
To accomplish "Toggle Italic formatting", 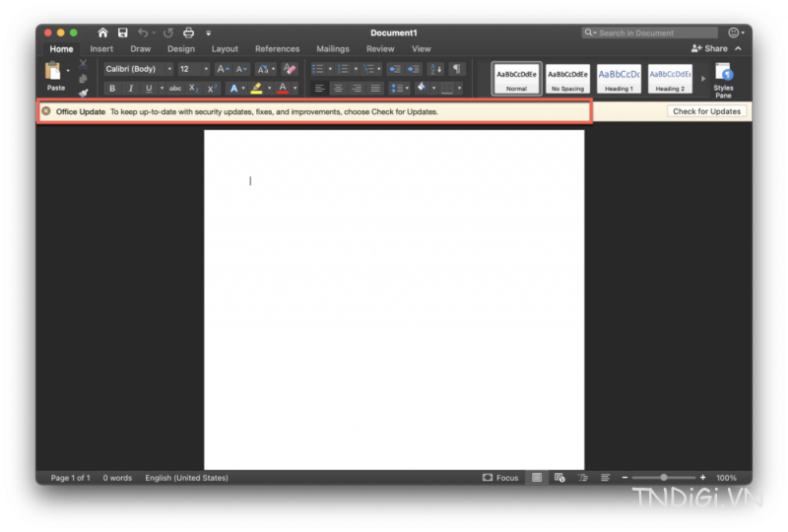I will tap(131, 89).
